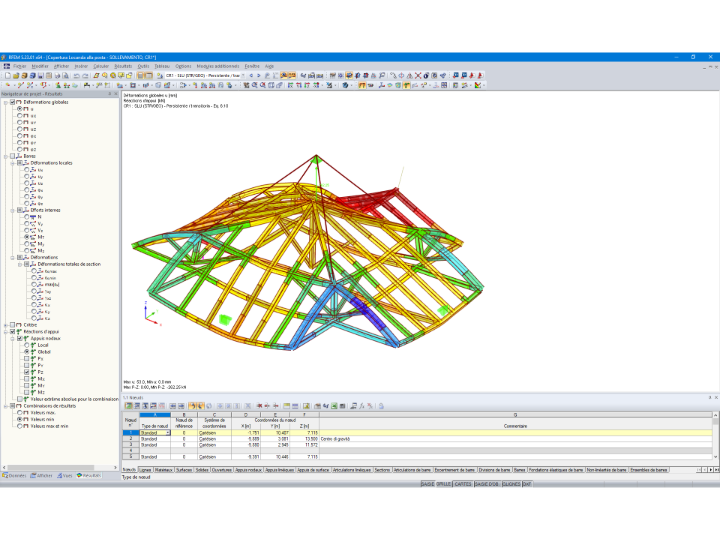Viewport: 720px width, 540px height.
Task: Toggle the Critère checkbox
Action: [x=13, y=325]
